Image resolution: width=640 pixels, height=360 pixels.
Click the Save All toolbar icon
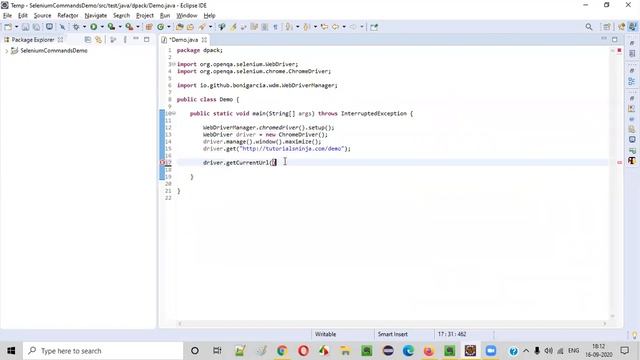tap(36, 27)
